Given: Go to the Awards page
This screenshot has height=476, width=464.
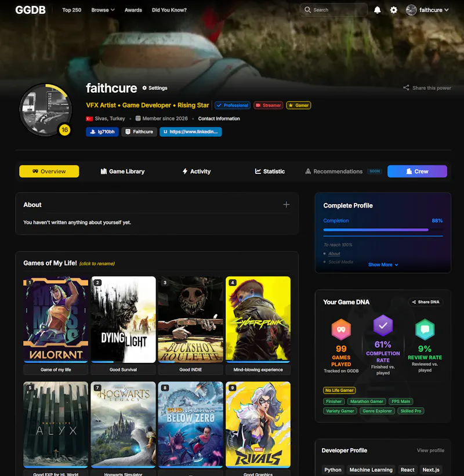Looking at the screenshot, I should [x=133, y=10].
